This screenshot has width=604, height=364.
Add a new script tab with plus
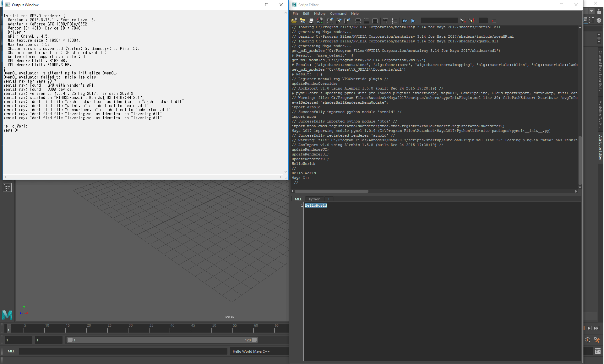pyautogui.click(x=329, y=199)
